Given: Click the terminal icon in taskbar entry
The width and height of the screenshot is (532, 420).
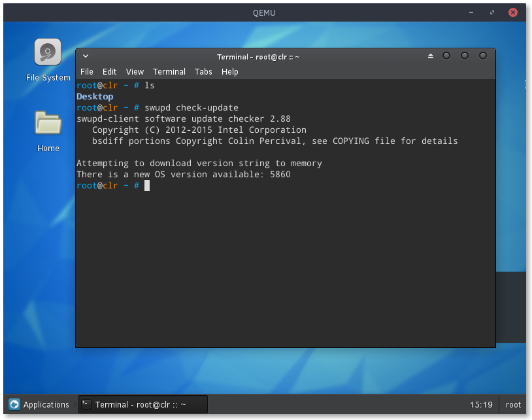Looking at the screenshot, I should click(x=86, y=404).
